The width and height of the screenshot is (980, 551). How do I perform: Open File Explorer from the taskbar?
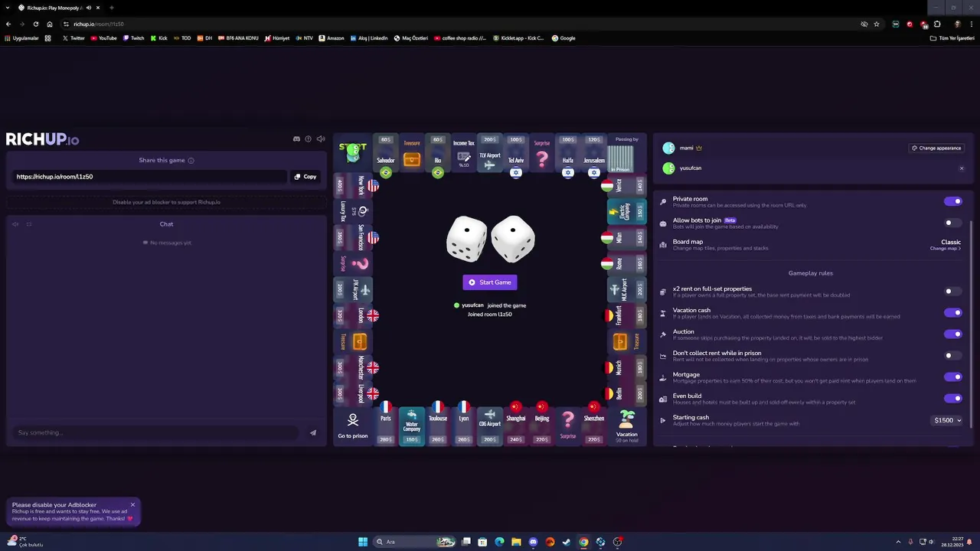(516, 542)
